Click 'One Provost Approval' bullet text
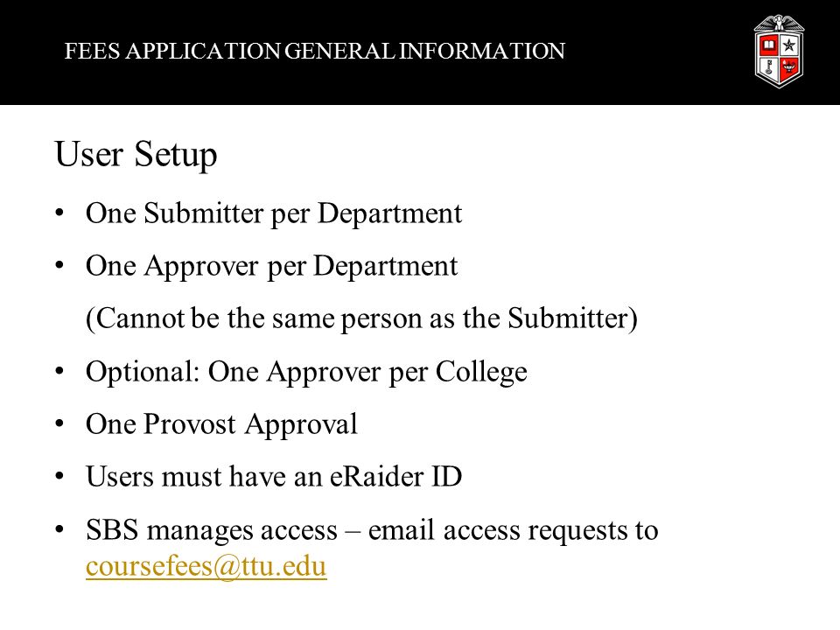The image size is (840, 630). pos(221,424)
